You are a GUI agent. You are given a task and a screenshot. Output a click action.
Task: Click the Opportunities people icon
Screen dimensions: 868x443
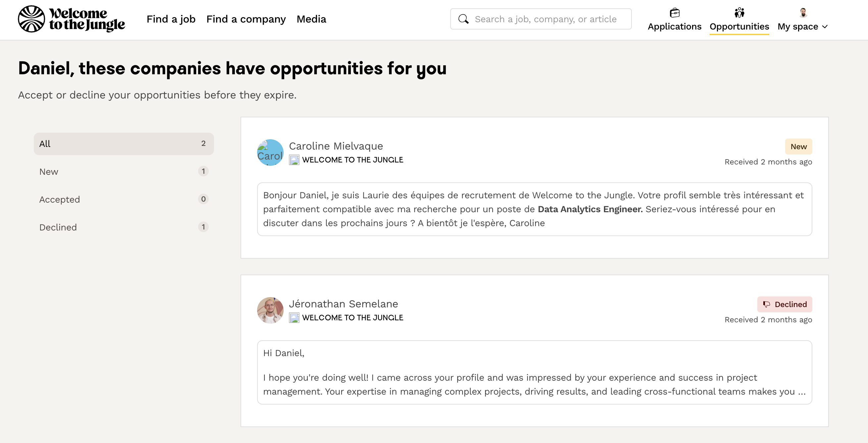739,13
